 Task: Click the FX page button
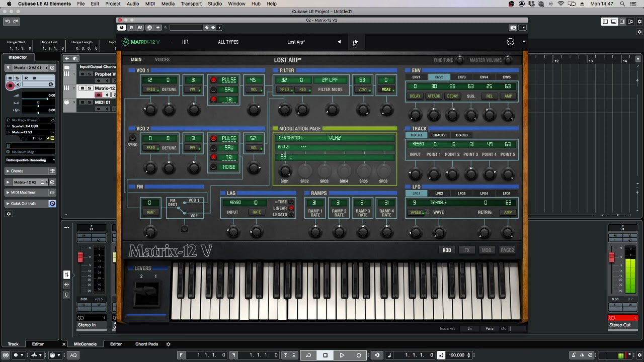[x=467, y=250]
